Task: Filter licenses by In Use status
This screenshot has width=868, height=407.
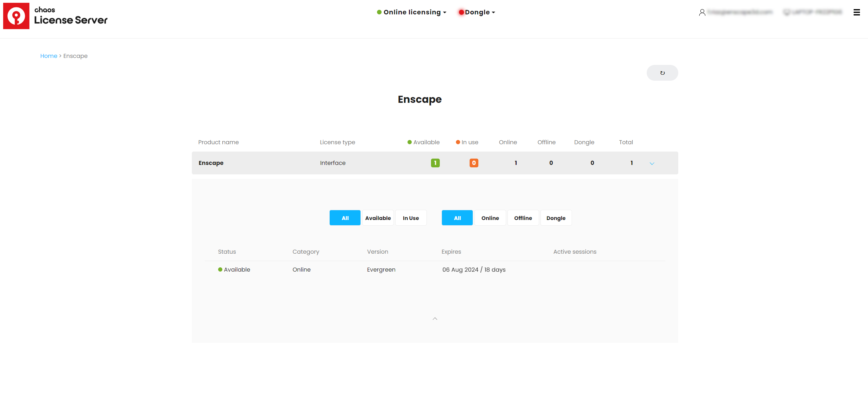Action: tap(411, 218)
